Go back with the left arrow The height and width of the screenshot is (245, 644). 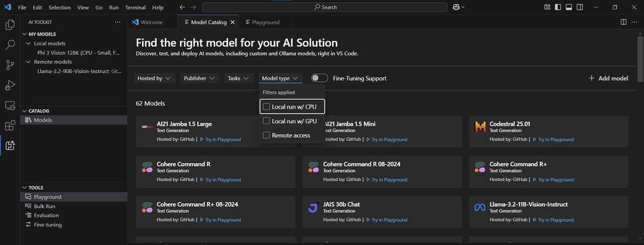coord(183,7)
